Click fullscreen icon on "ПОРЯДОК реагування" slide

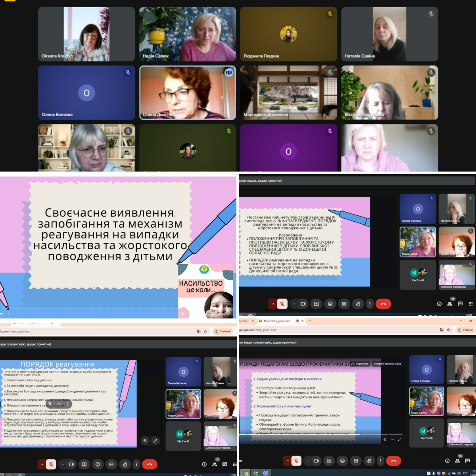pos(155,440)
